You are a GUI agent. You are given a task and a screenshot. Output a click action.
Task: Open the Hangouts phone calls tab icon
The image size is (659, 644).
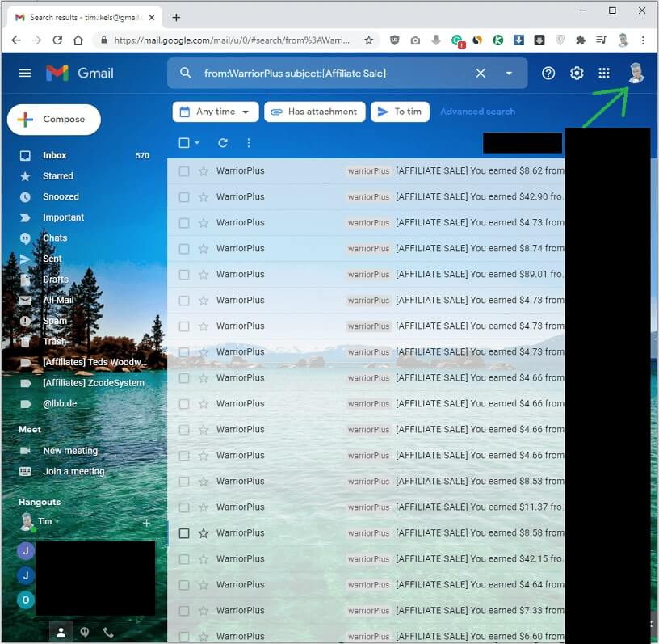[x=108, y=632]
